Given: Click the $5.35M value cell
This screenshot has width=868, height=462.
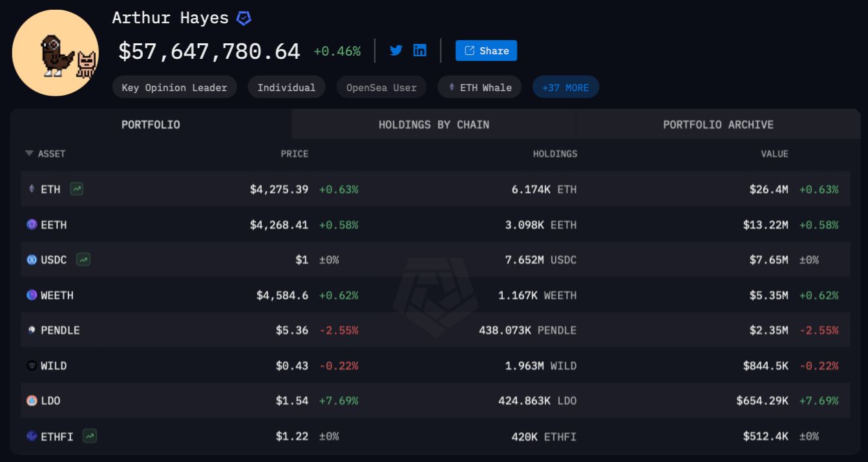Looking at the screenshot, I should coord(769,295).
